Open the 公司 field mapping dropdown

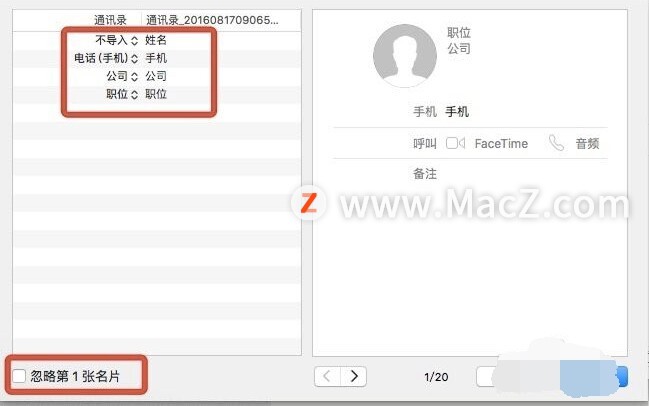click(x=122, y=76)
